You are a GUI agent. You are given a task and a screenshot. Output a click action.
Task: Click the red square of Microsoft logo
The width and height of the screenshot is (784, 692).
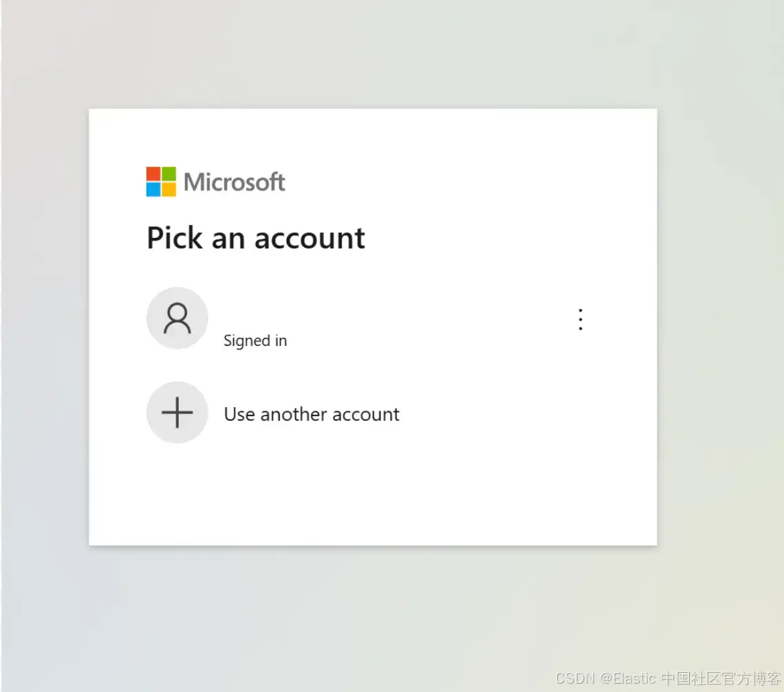click(x=153, y=174)
